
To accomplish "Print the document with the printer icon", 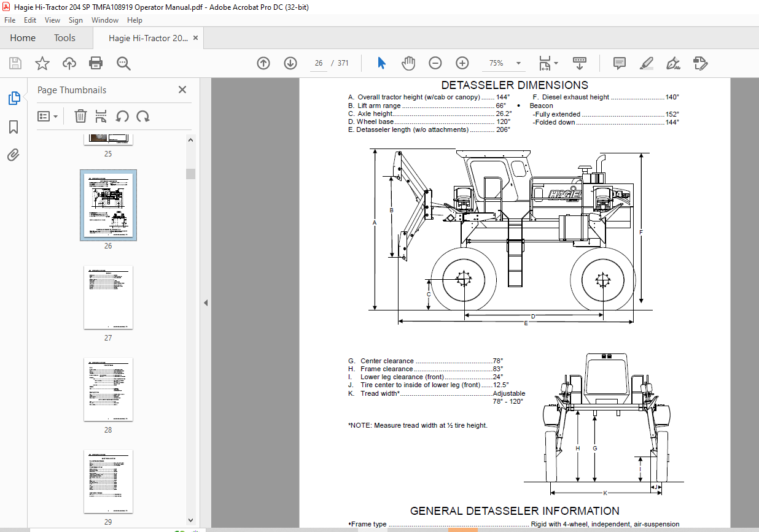I will click(x=96, y=63).
